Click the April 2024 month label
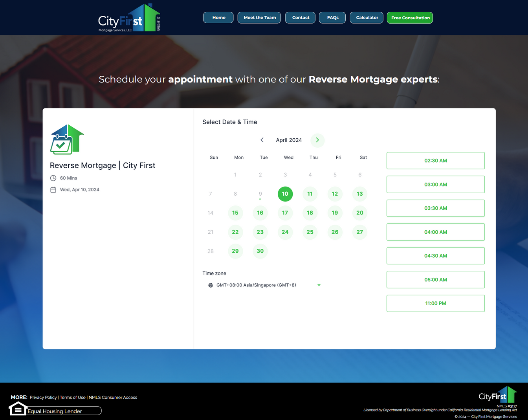Image resolution: width=528 pixels, height=420 pixels. 289,140
